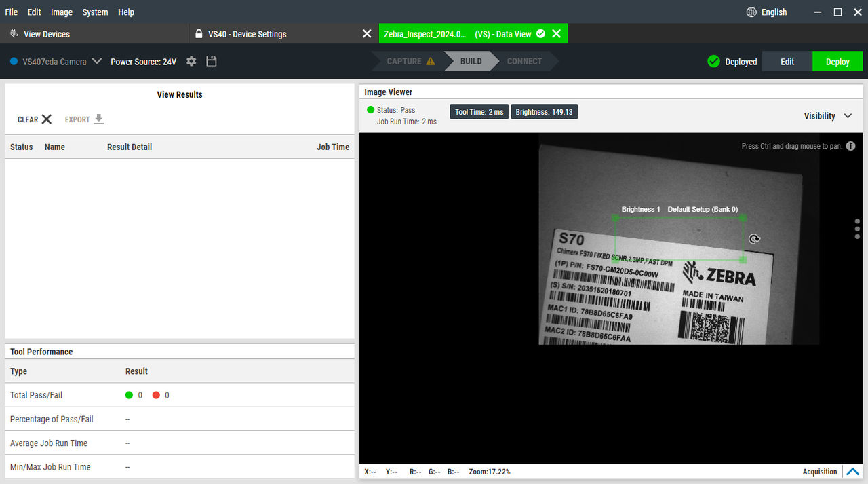
Task: Click the Acquisition label
Action: point(820,472)
